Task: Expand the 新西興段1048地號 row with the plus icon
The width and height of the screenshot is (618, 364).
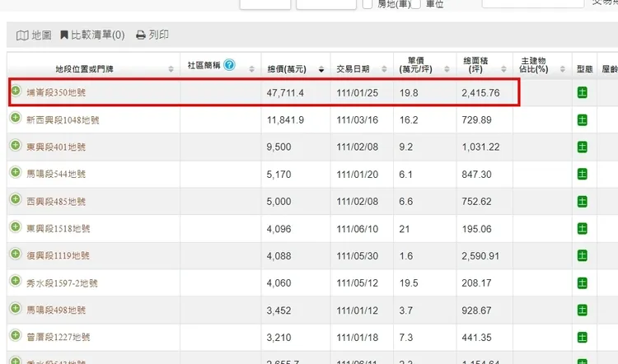Action: click(16, 118)
